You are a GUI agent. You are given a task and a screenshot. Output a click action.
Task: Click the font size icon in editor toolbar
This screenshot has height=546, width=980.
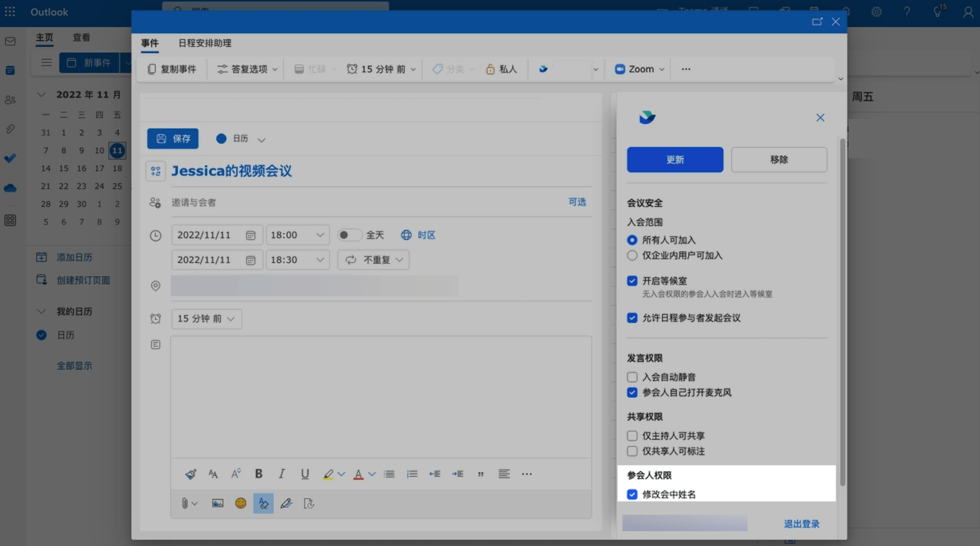[213, 474]
